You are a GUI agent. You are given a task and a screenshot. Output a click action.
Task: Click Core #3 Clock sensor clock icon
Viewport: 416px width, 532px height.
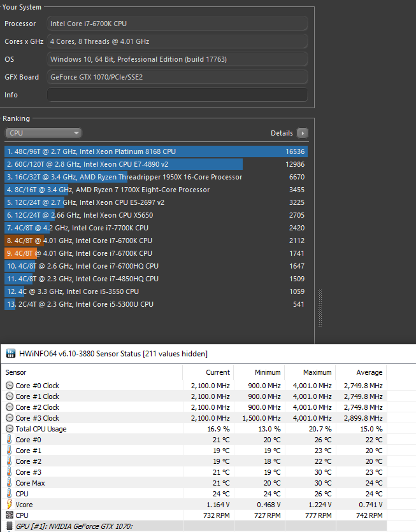click(10, 418)
